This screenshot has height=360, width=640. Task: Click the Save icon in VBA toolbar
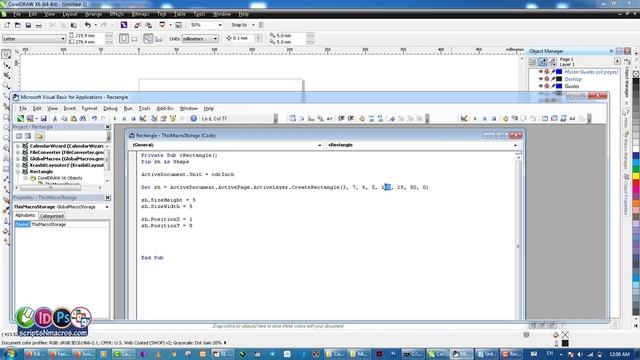tap(43, 118)
